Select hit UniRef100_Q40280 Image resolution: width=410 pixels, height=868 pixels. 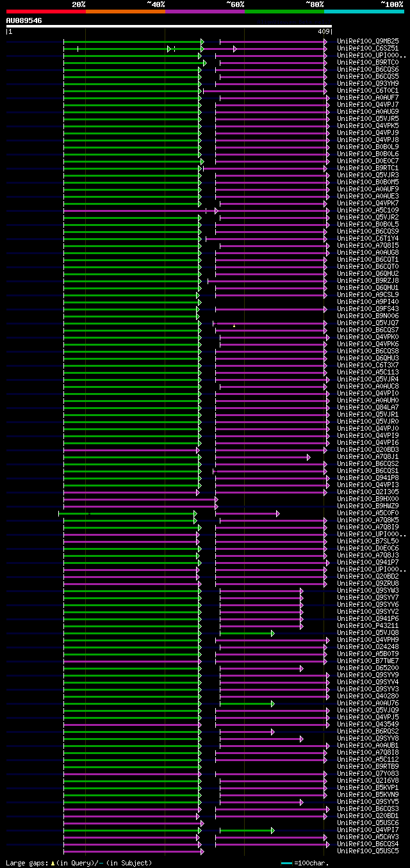point(368,696)
